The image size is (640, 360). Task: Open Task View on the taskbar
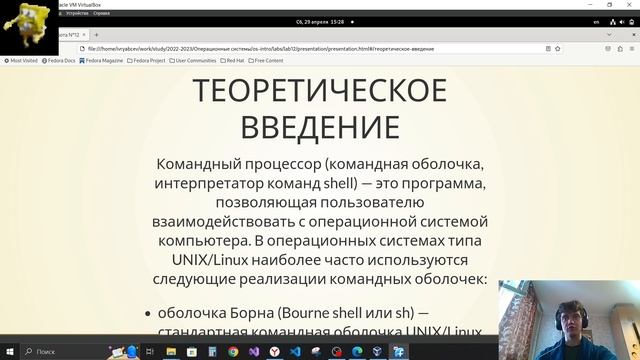tap(150, 351)
